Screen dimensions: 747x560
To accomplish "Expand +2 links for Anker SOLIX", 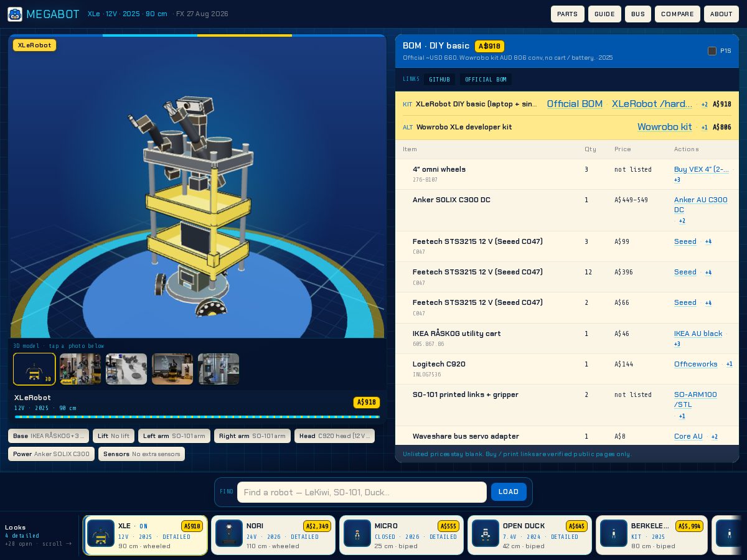I will click(x=682, y=221).
